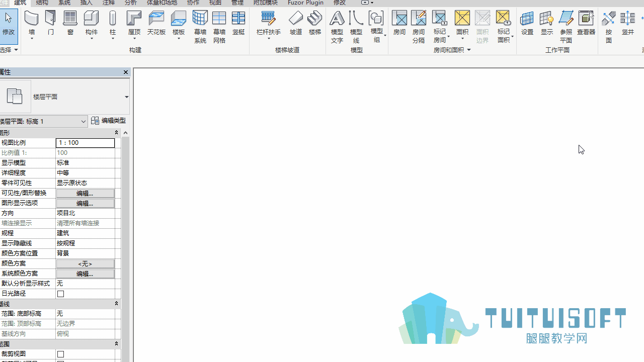
Task: Click the 颜色方案 <无> button
Action: click(85, 263)
